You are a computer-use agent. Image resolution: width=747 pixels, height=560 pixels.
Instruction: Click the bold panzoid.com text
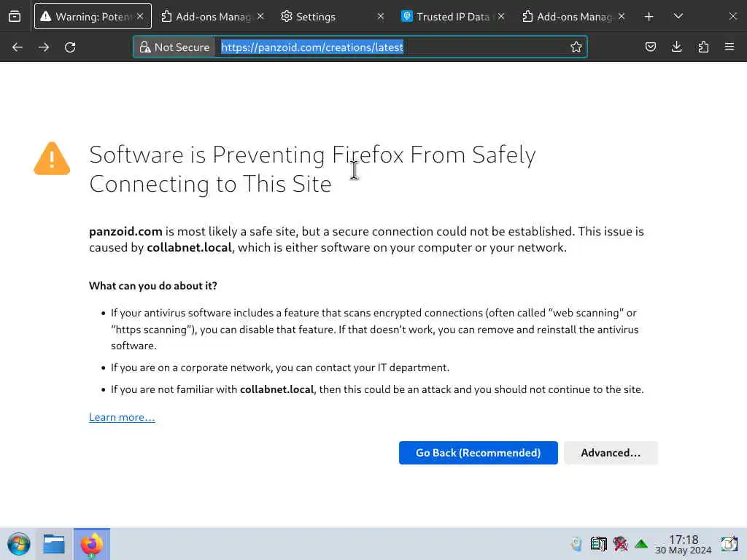(125, 231)
